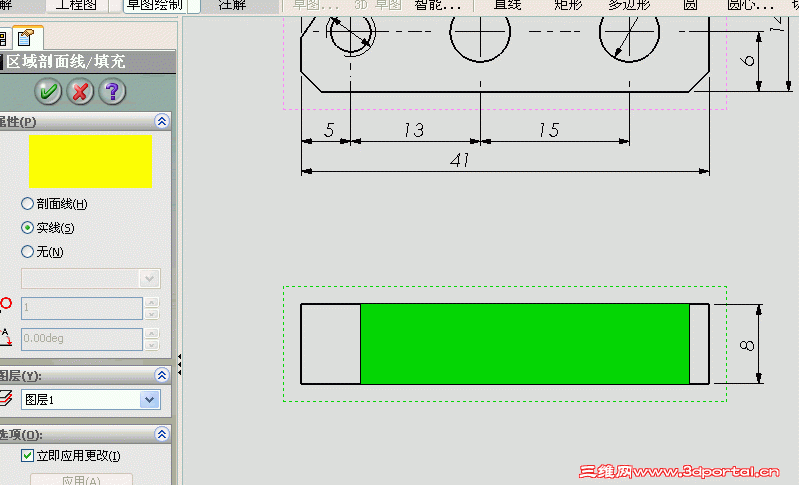Decrease the angle with spinner down arrow
This screenshot has width=799, height=485.
[x=151, y=345]
